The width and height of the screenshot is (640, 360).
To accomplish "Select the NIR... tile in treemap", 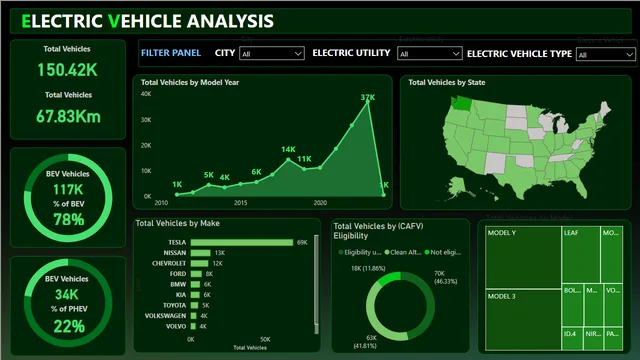I will (x=593, y=338).
